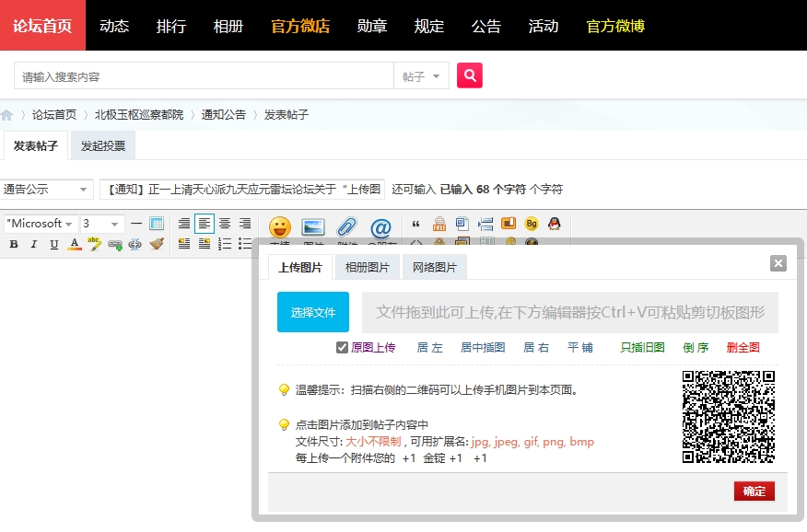Open the 帖子 search type dropdown
807x532 pixels.
click(x=422, y=76)
